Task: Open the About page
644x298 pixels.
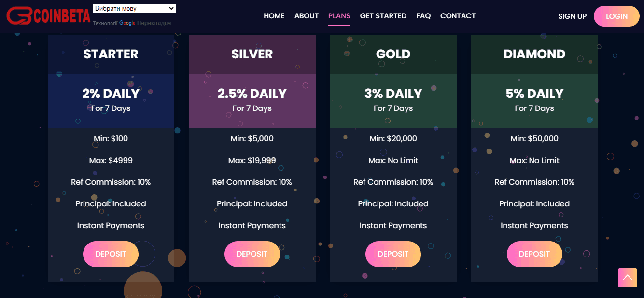Action: click(x=307, y=16)
